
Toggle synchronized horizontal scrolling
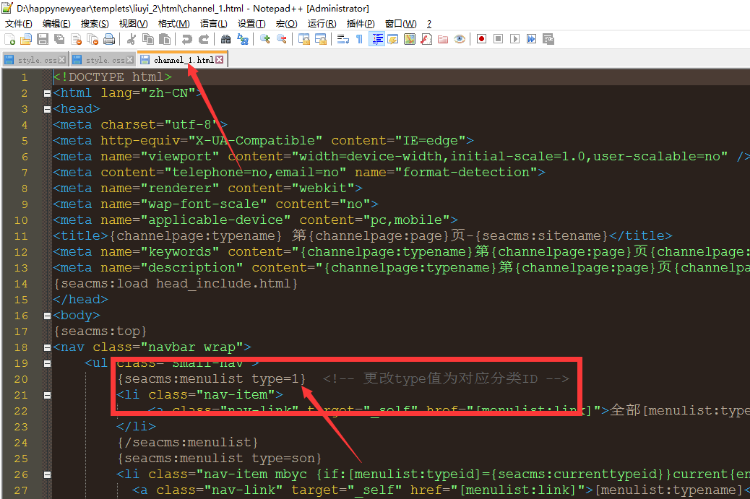[320, 39]
